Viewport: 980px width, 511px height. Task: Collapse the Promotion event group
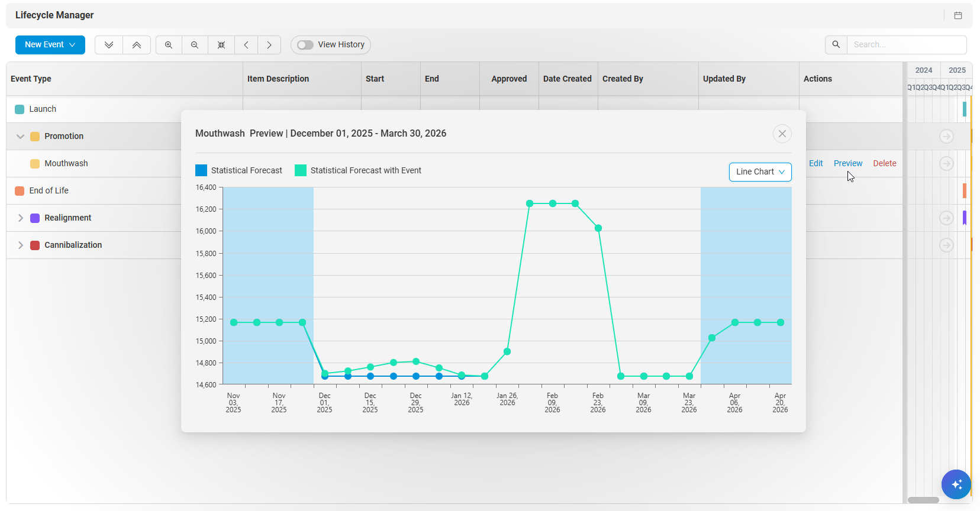click(20, 137)
